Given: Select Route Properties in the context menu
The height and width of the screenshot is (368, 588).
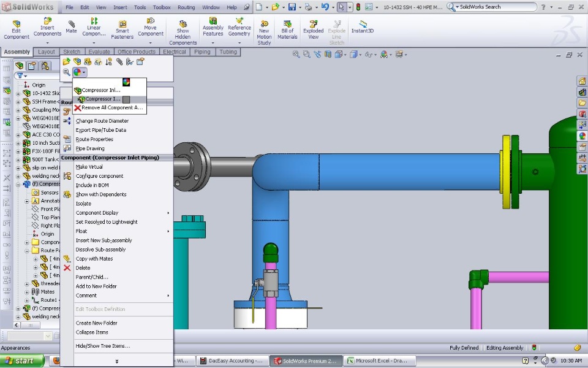Looking at the screenshot, I should coord(94,139).
